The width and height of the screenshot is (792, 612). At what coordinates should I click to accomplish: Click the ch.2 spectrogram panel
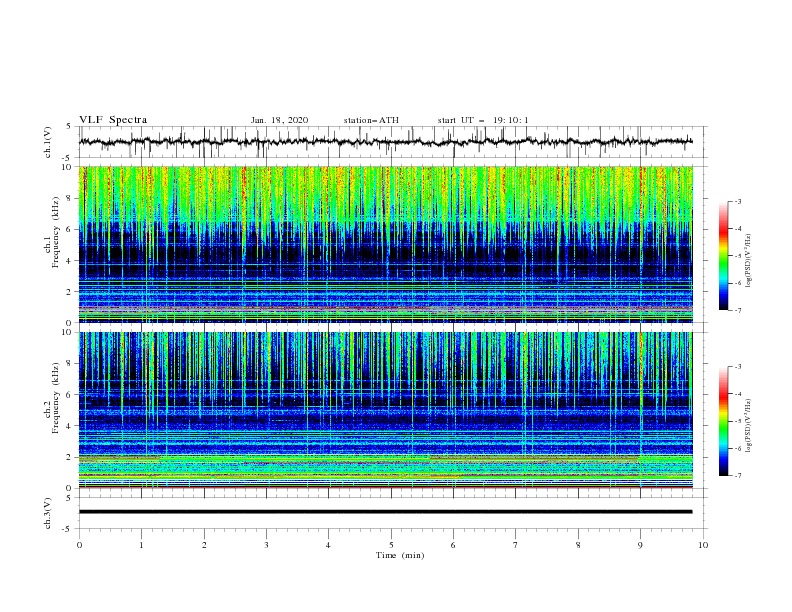(x=385, y=410)
